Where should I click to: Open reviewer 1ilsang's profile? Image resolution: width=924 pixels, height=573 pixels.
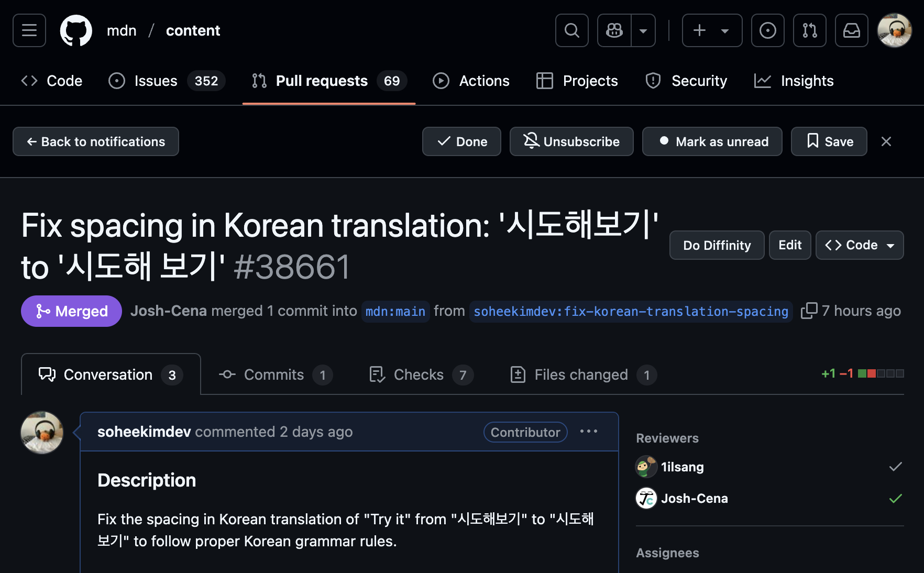pyautogui.click(x=682, y=467)
